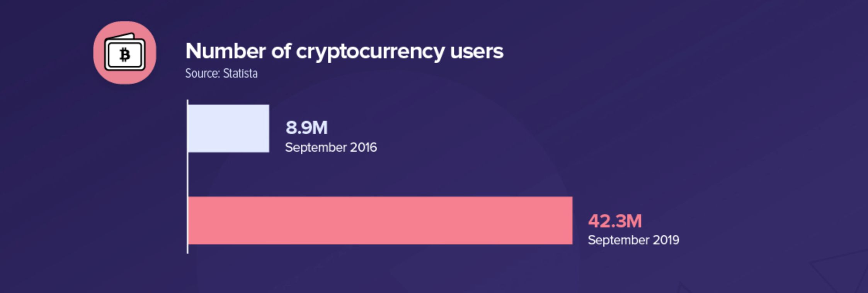Select the 42.3M value label
The height and width of the screenshot is (293, 868).
614,221
